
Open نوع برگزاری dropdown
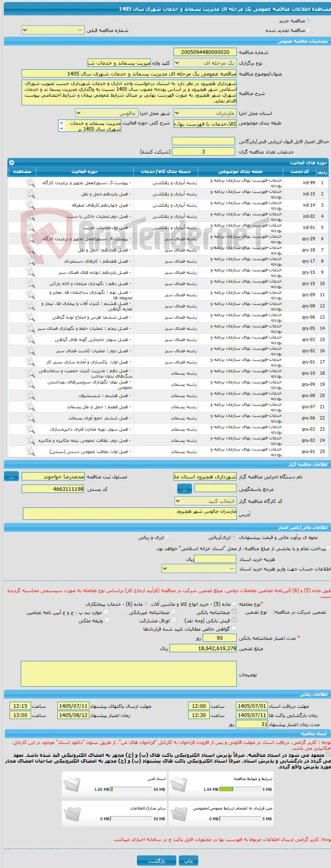[205, 63]
